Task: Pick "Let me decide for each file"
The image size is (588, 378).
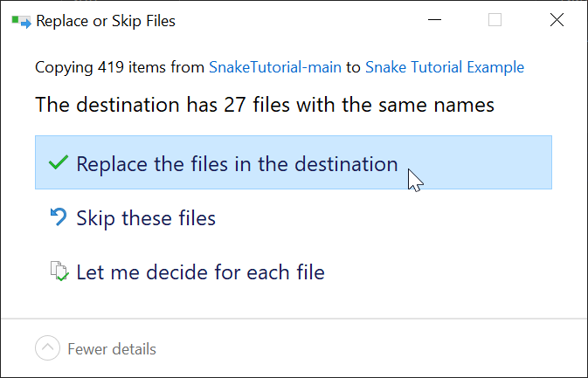Action: click(200, 271)
